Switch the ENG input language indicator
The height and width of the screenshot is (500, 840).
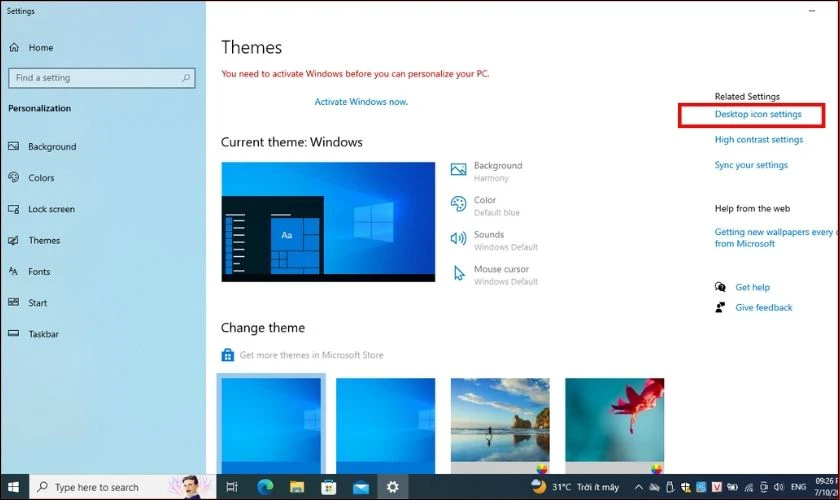point(798,487)
